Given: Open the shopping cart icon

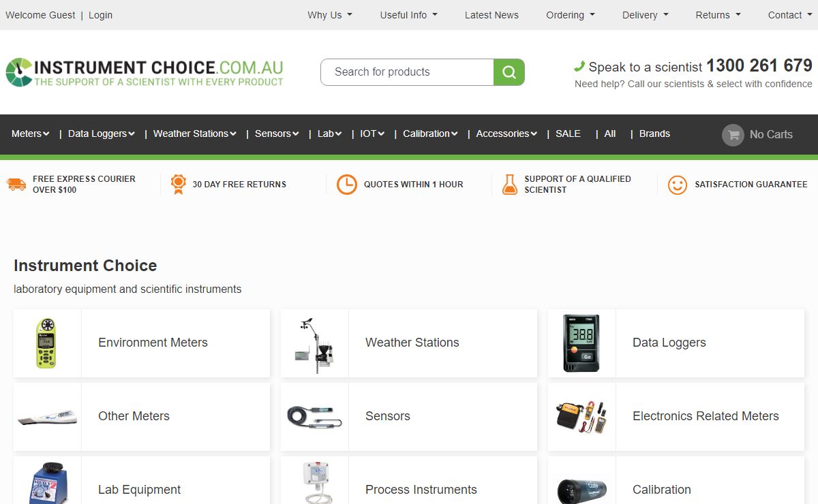Looking at the screenshot, I should [733, 135].
